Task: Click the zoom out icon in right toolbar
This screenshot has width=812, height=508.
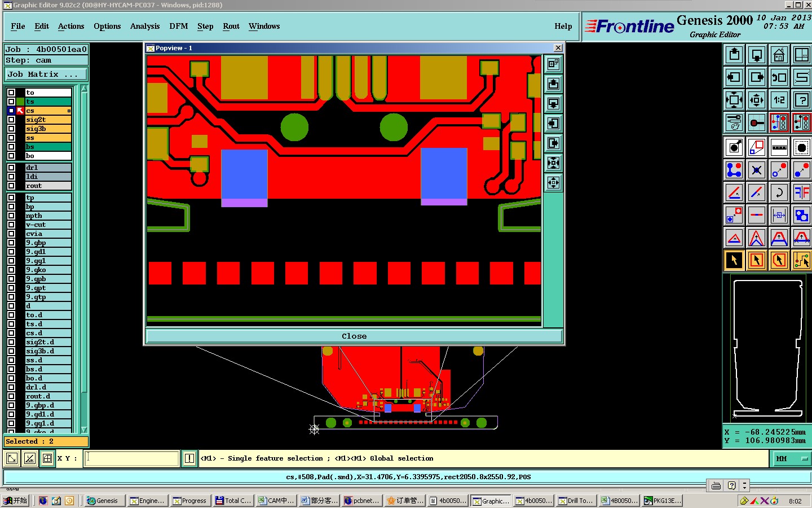Action: click(757, 100)
